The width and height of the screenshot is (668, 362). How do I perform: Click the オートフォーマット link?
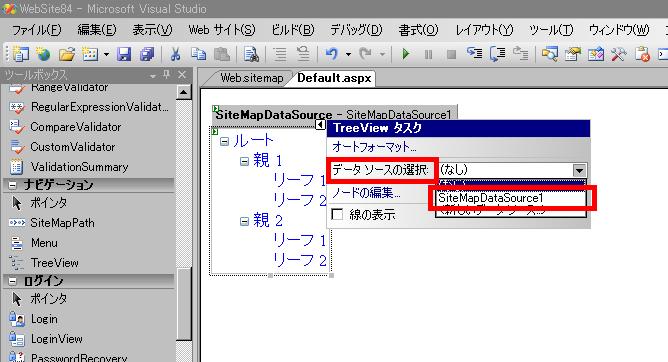pyautogui.click(x=374, y=147)
